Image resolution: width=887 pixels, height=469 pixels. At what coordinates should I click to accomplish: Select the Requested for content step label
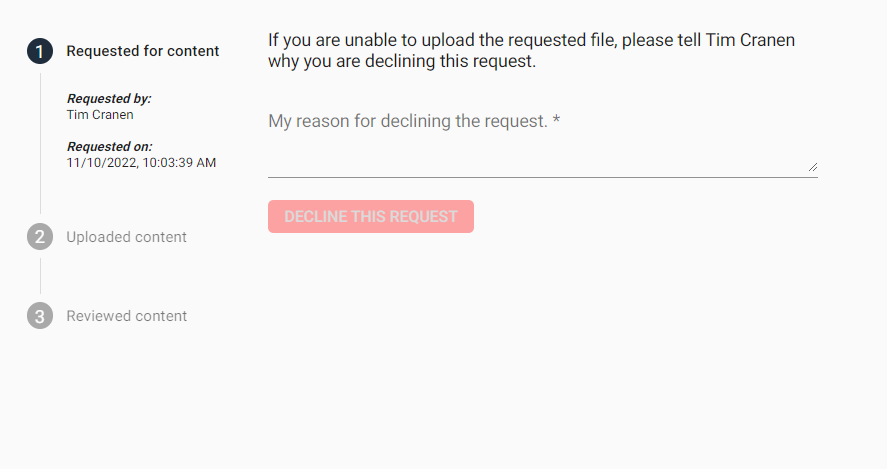click(143, 51)
